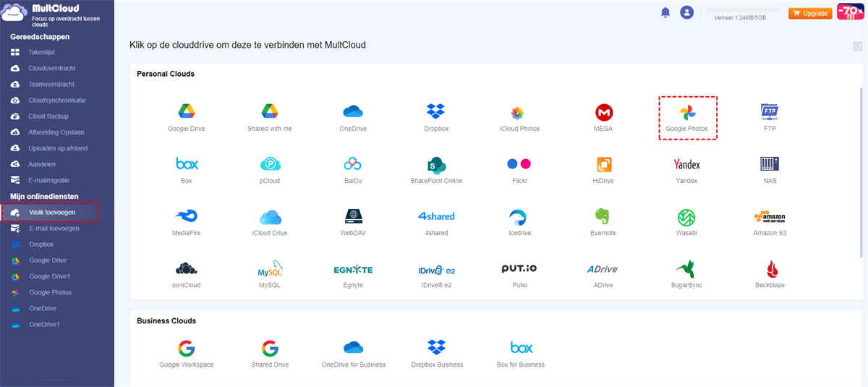Image resolution: width=868 pixels, height=387 pixels.
Task: Select the pCloud drive
Action: tap(270, 169)
